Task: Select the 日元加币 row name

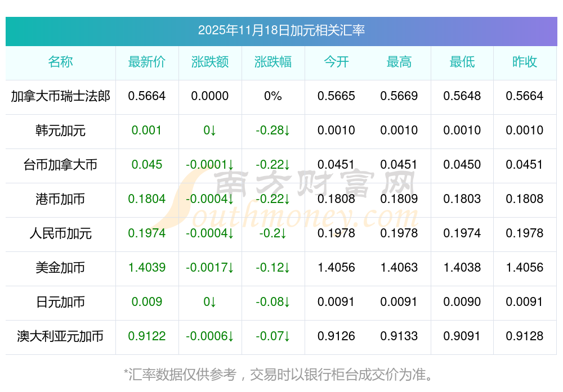Action: point(60,303)
